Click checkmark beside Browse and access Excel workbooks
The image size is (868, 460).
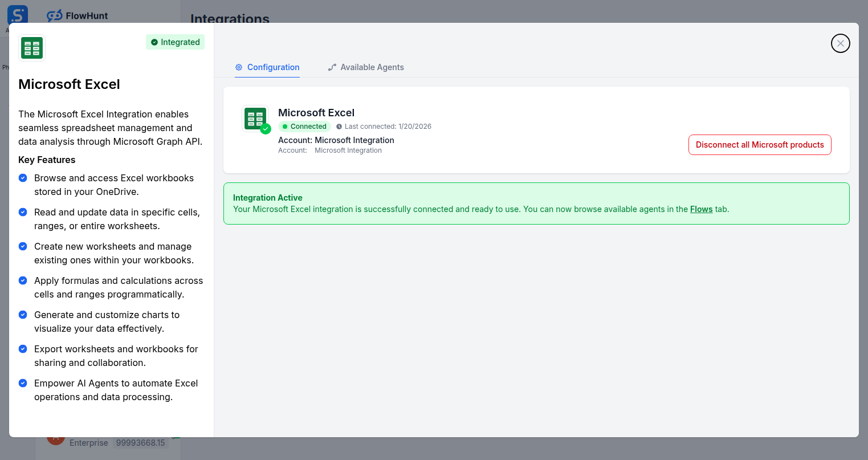coord(23,178)
